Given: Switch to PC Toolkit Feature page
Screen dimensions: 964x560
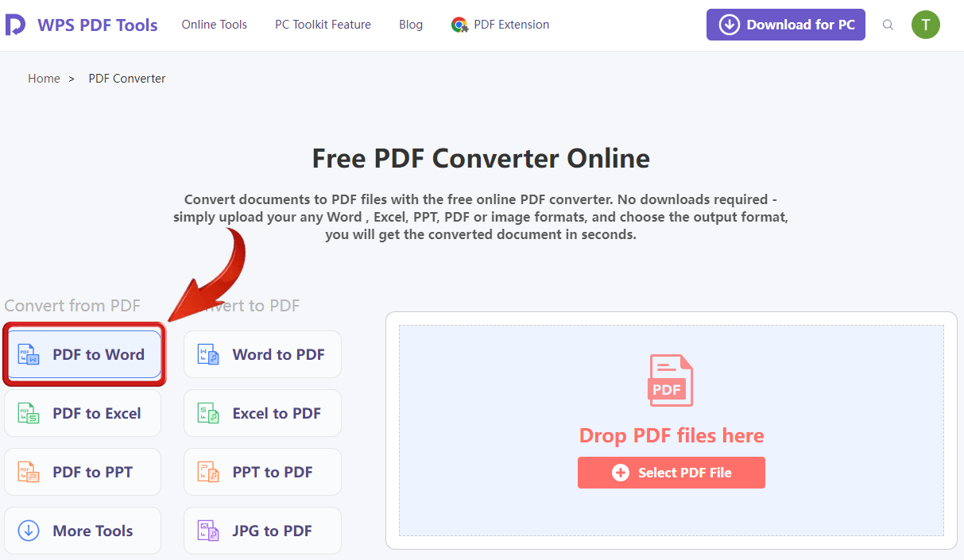Looking at the screenshot, I should pyautogui.click(x=323, y=25).
